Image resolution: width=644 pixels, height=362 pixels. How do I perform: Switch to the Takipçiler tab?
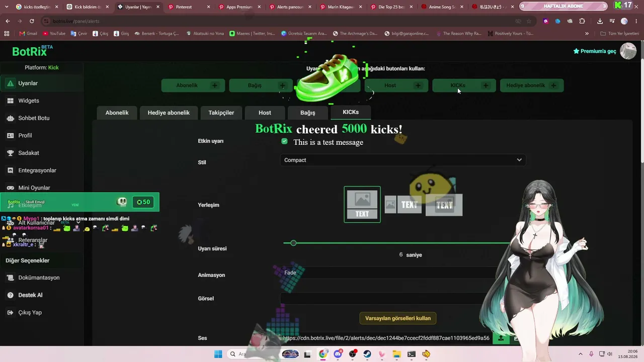[x=221, y=113]
